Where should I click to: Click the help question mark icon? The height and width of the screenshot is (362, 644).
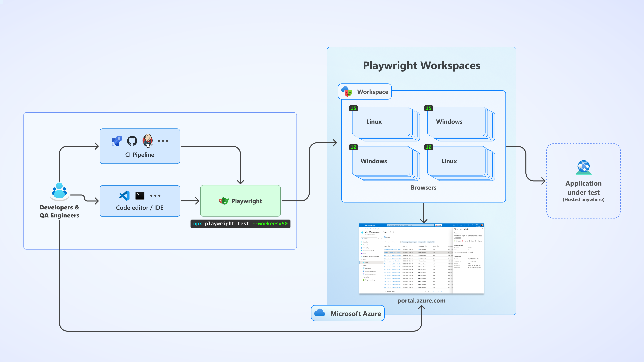pos(465,225)
